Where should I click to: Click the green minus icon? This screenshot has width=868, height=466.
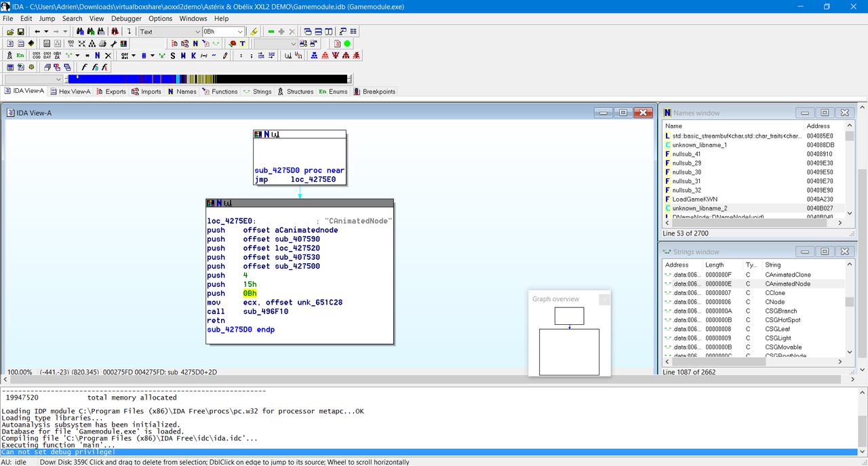coord(271,32)
